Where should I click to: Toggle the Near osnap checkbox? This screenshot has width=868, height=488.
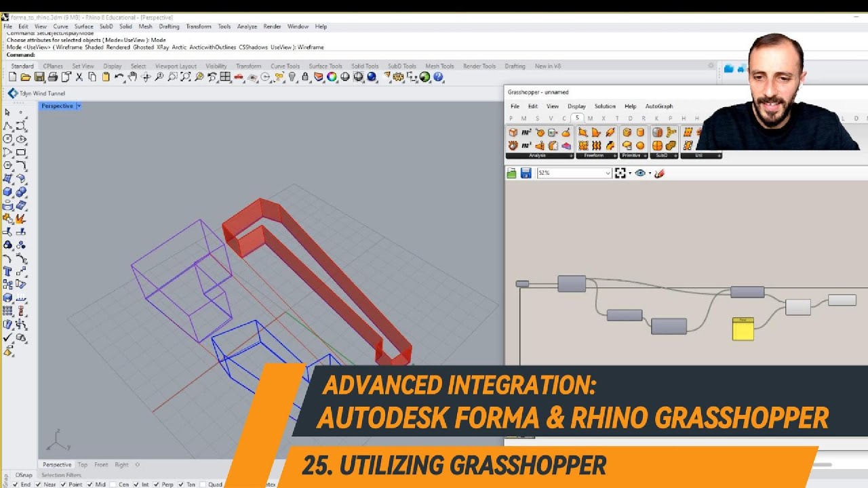point(39,485)
